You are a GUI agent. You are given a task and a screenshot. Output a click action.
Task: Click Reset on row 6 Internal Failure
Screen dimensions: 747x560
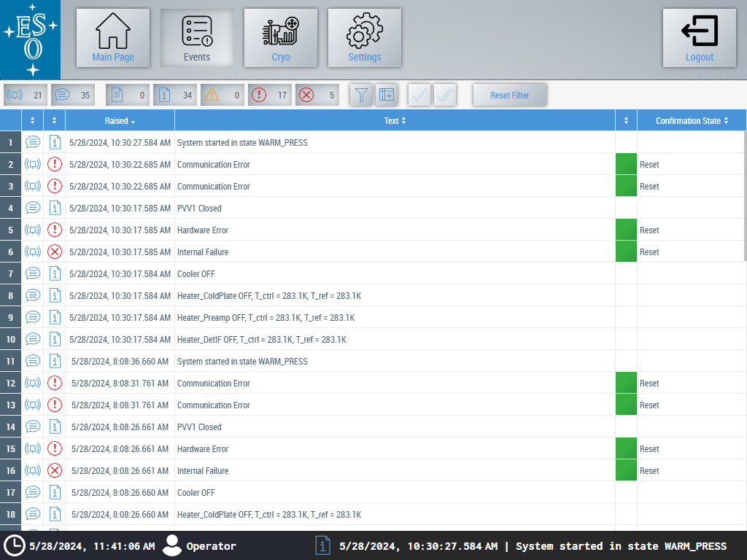tap(649, 252)
